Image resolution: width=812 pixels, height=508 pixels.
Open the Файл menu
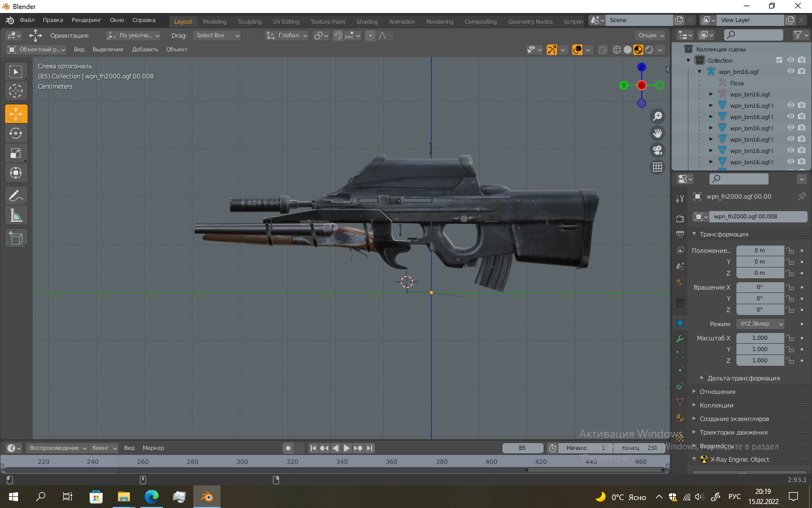point(27,20)
